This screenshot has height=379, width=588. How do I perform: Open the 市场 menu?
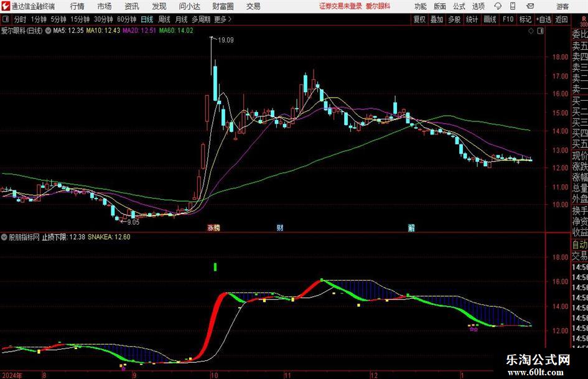click(105, 6)
